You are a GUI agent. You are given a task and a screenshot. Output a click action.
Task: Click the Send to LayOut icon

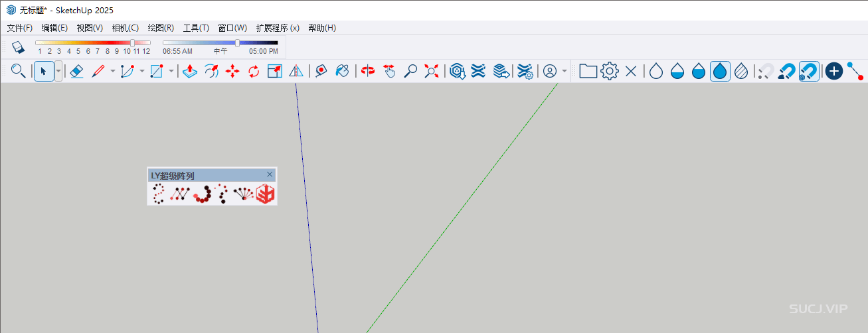pos(501,71)
